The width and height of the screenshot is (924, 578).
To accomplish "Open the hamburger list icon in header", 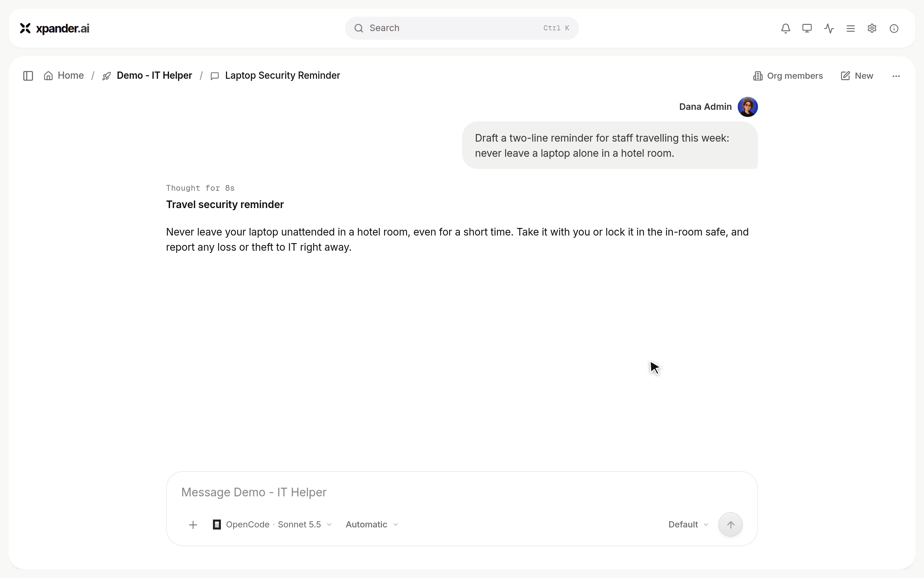I will tap(850, 28).
